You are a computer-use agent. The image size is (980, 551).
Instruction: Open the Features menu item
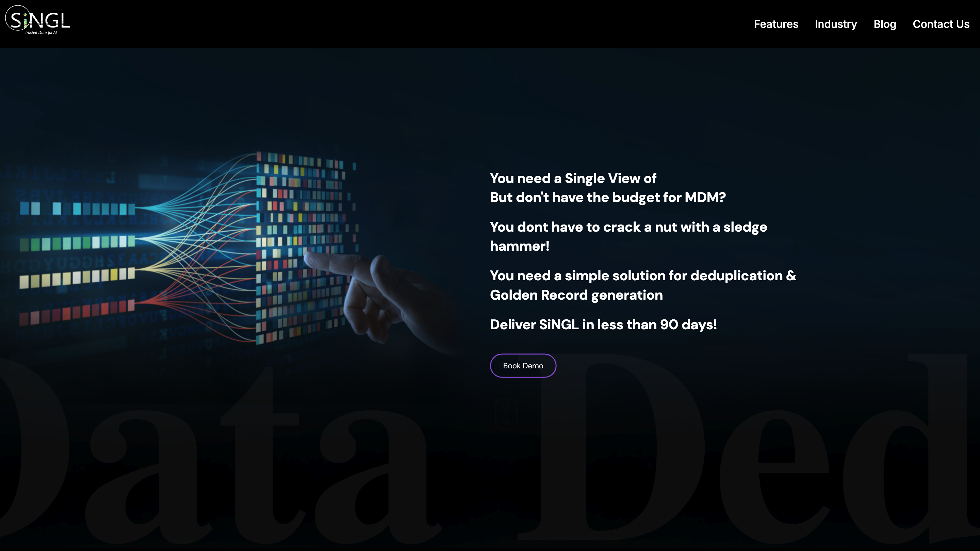(x=776, y=24)
